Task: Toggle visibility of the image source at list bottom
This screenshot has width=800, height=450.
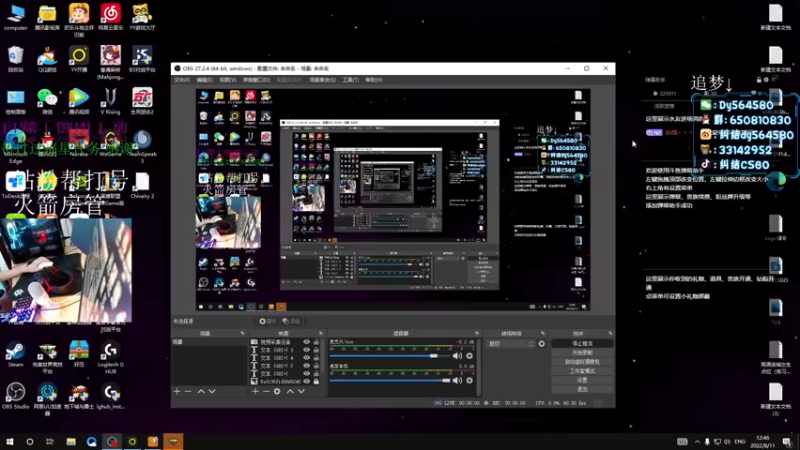Action: point(307,381)
